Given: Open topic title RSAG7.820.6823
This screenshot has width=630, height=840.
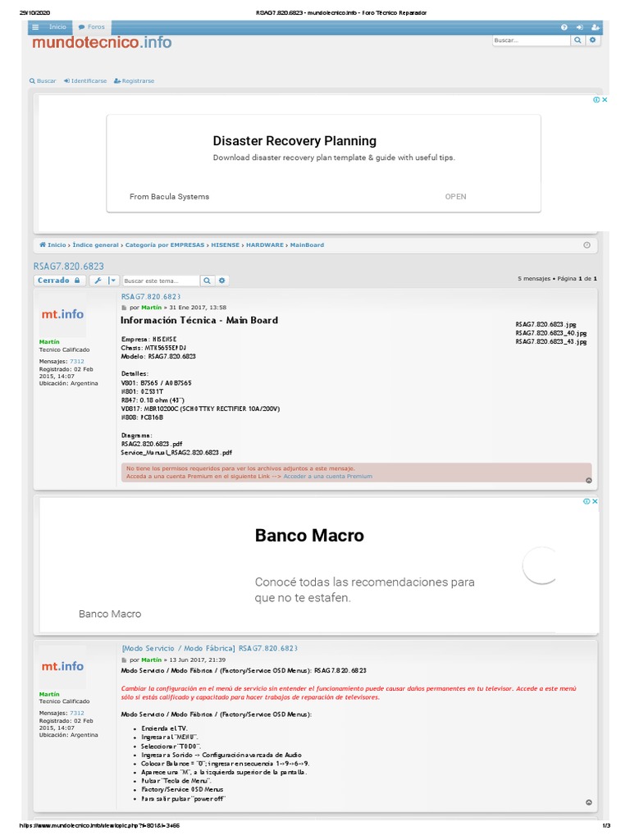Looking at the screenshot, I should pyautogui.click(x=69, y=267).
